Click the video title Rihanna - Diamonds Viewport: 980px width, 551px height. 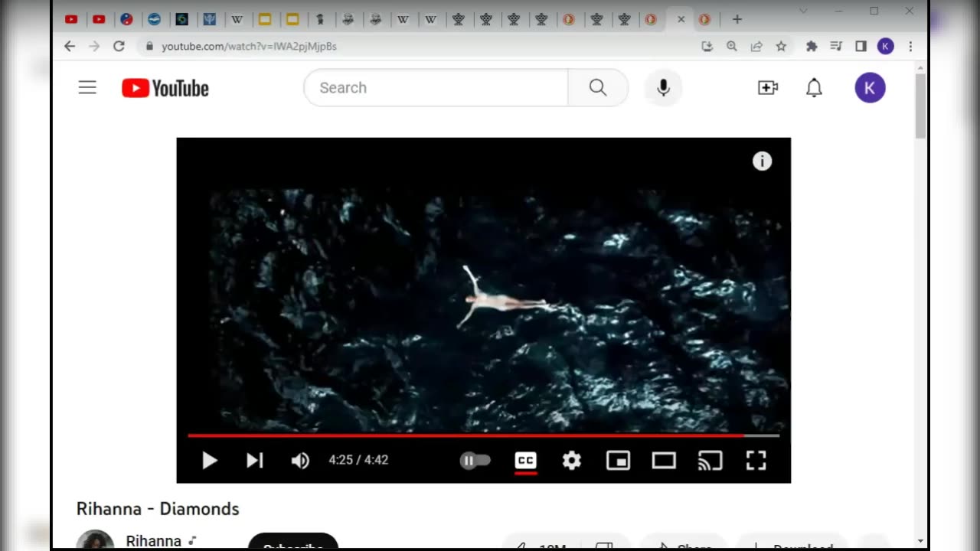pyautogui.click(x=158, y=509)
